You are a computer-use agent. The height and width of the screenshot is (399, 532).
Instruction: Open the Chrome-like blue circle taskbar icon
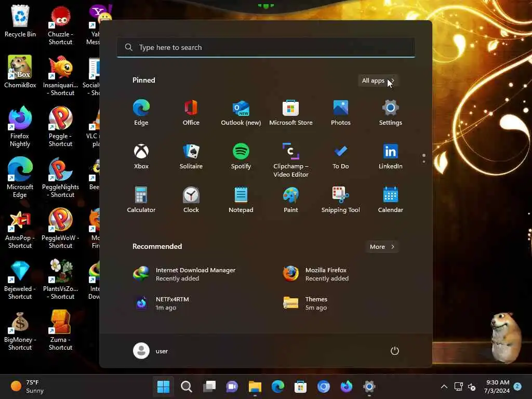coord(324,387)
